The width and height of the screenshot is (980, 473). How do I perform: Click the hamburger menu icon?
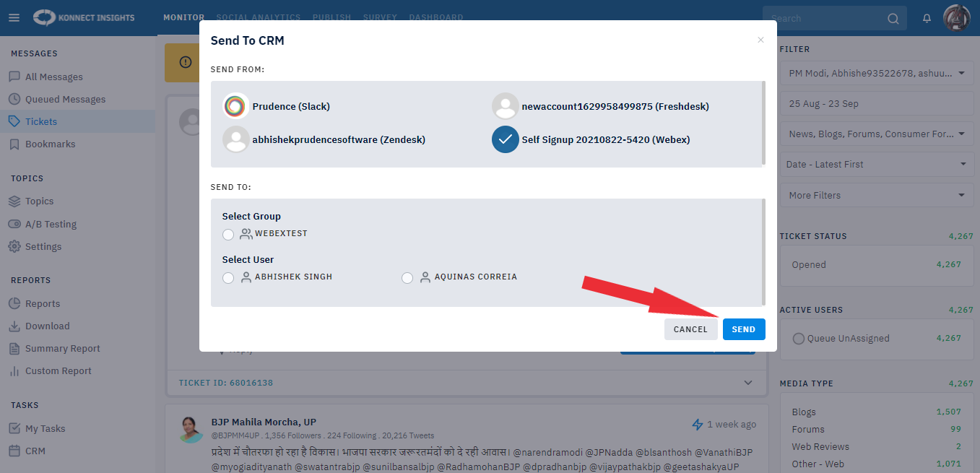[x=14, y=17]
